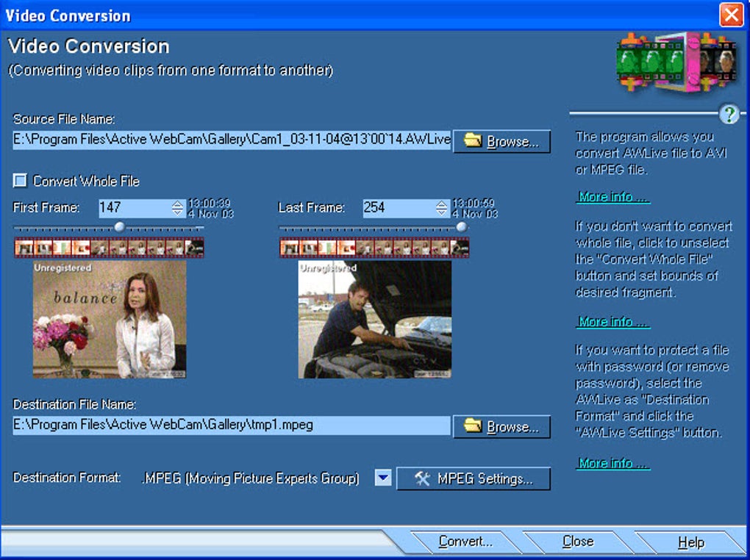Click the First Frame value field
750x560 pixels.
[135, 207]
